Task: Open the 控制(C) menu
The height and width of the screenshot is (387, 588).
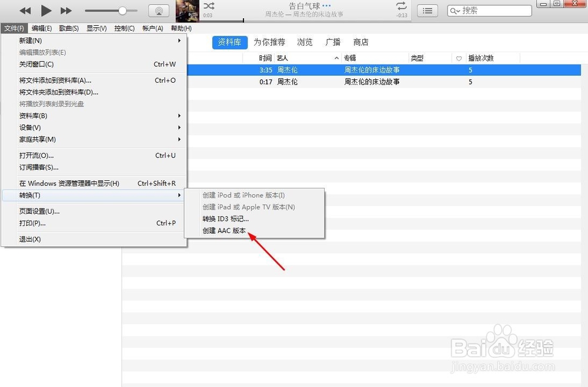Action: [x=125, y=28]
